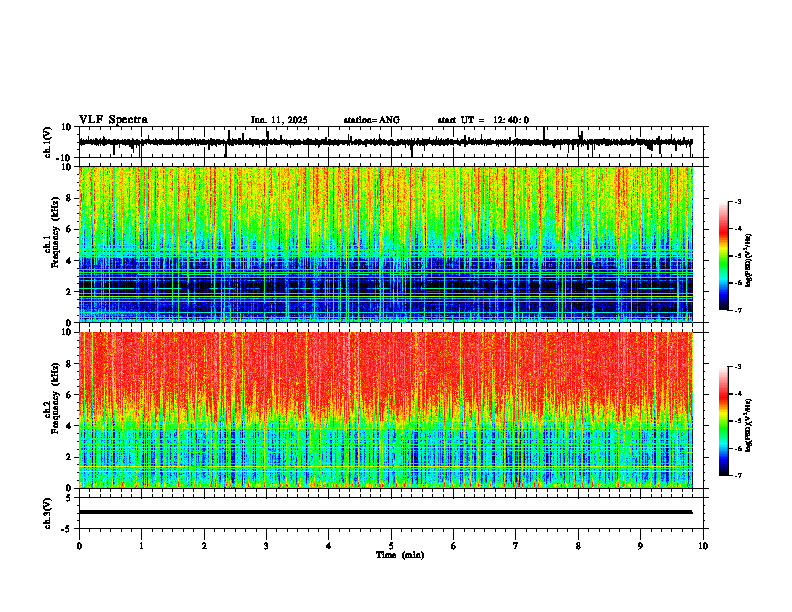Image resolution: width=792 pixels, height=612 pixels.
Task: Click the "station= ANG" header label
Action: coord(371,120)
